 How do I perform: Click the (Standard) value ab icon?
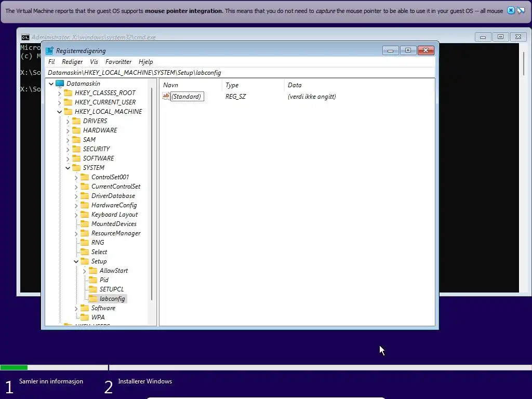pyautogui.click(x=166, y=96)
